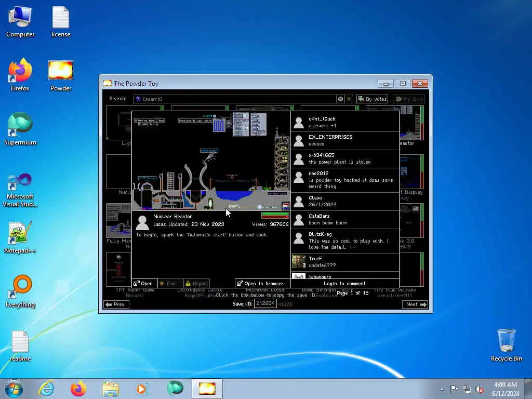
Task: Launch Supermium from the desktop
Action: [x=20, y=129]
